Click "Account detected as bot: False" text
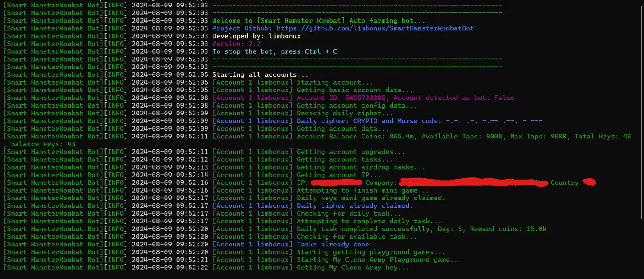The height and width of the screenshot is (279, 644). point(454,98)
